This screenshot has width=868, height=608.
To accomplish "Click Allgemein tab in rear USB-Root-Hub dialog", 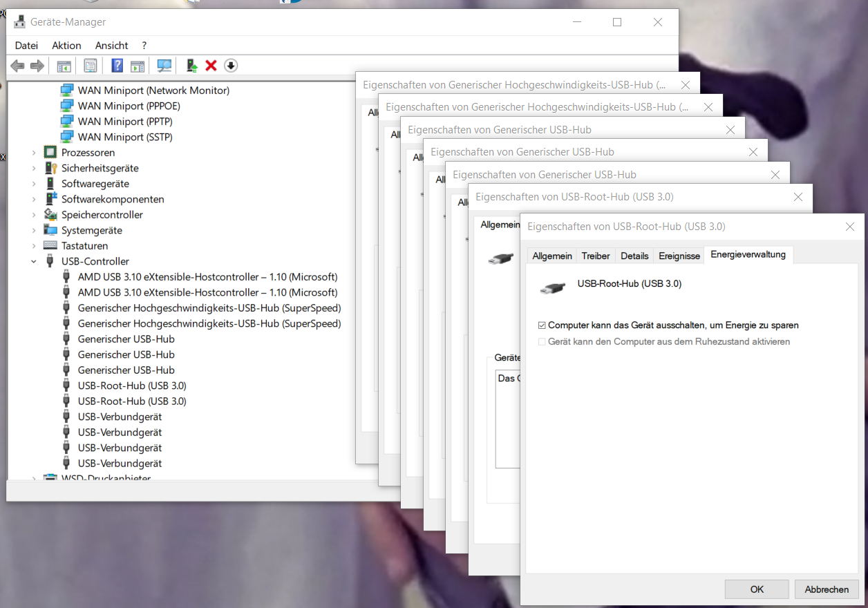I will point(499,225).
